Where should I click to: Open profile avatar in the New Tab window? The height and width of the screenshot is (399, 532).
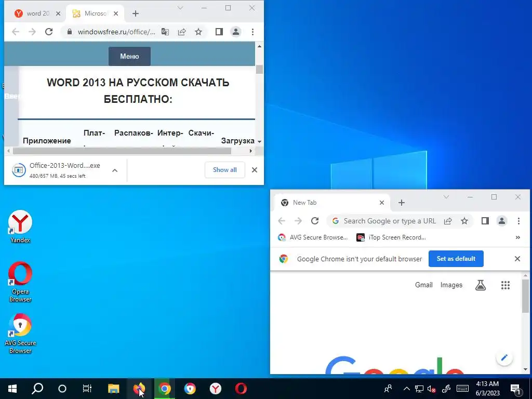click(502, 221)
